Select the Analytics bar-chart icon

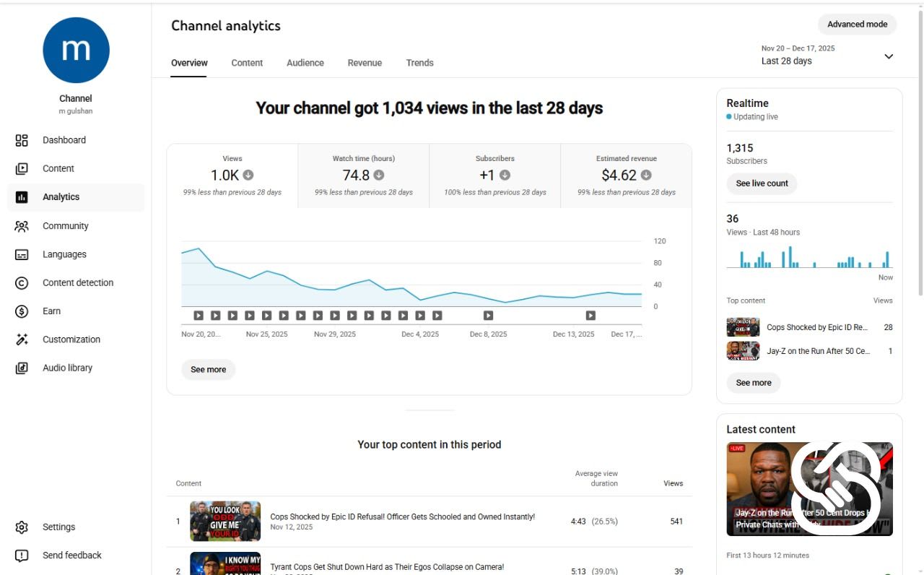point(22,197)
